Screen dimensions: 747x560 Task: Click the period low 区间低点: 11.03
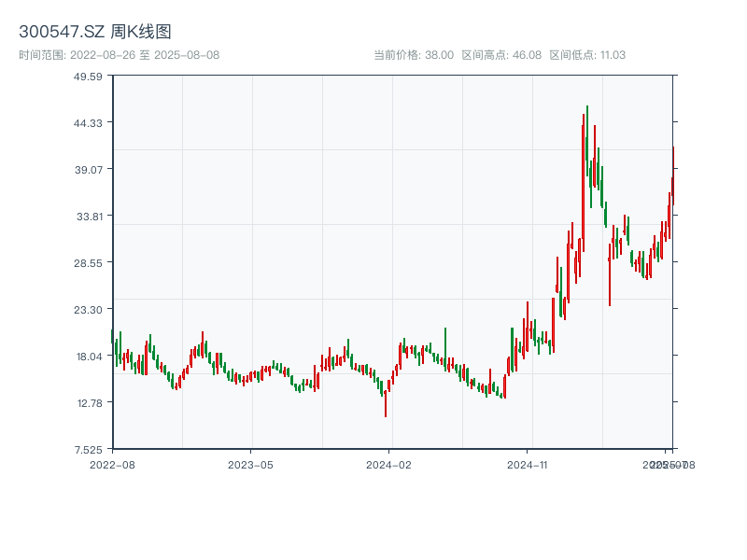pos(587,55)
